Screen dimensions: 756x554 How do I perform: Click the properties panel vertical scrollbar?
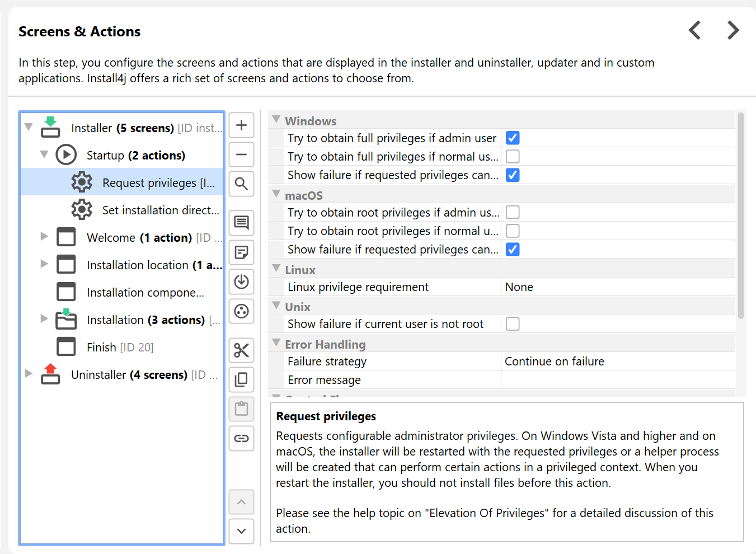coord(741,215)
